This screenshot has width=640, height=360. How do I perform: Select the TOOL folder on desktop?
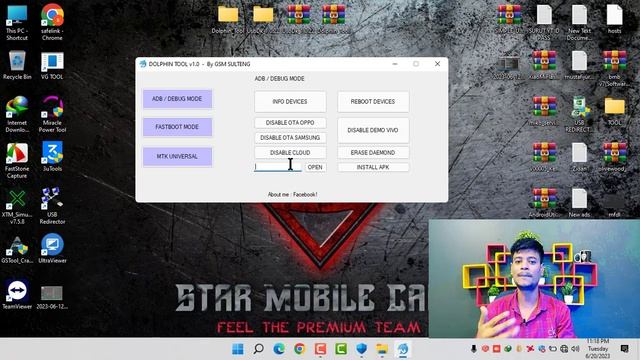pos(614,111)
